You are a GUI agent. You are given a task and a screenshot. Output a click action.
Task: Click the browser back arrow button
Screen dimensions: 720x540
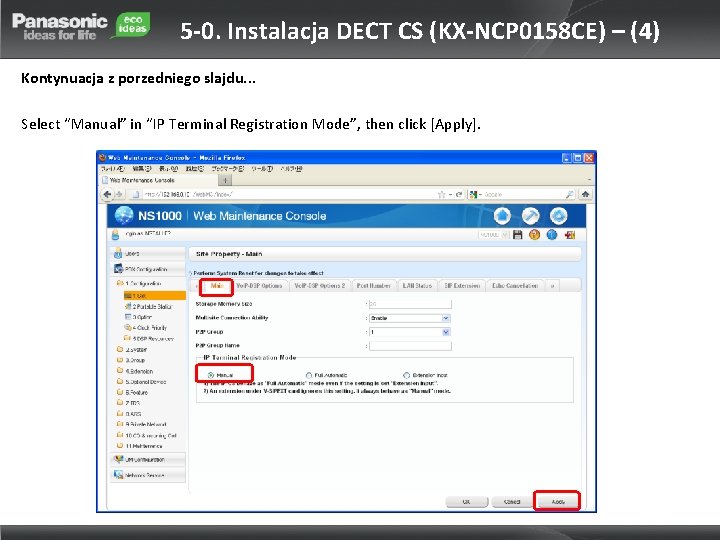(x=107, y=194)
